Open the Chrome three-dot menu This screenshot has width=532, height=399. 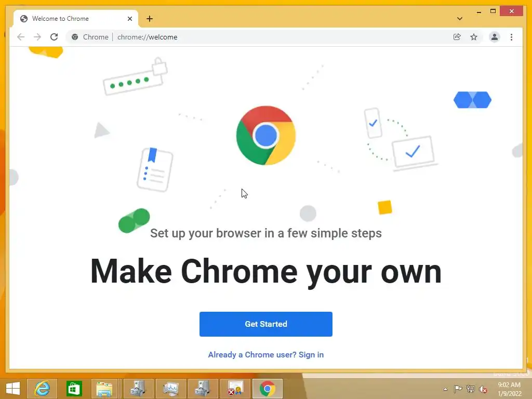tap(511, 37)
